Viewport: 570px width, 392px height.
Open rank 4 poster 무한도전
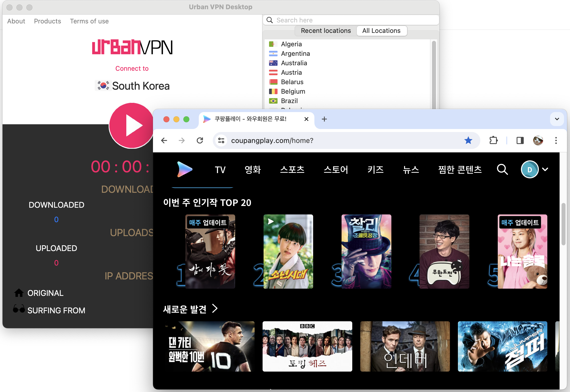pyautogui.click(x=444, y=252)
